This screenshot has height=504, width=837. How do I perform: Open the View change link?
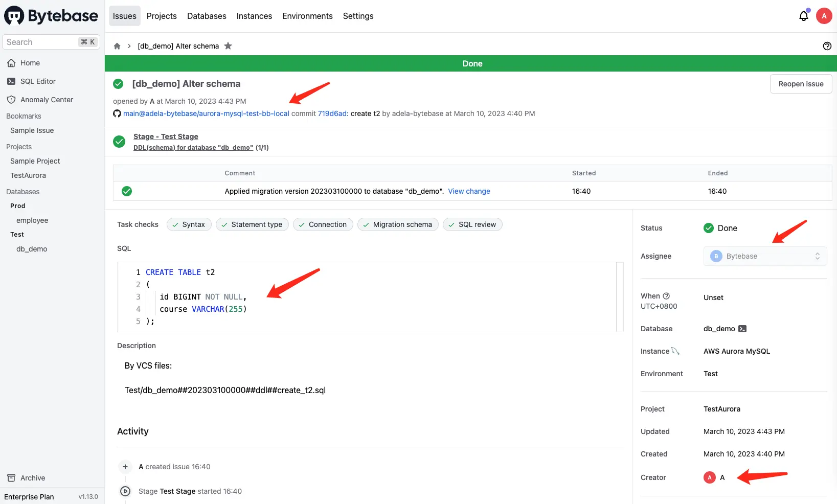click(x=469, y=191)
